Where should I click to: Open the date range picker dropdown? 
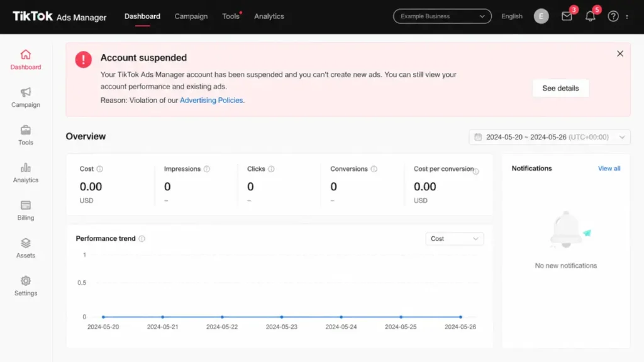coord(550,137)
